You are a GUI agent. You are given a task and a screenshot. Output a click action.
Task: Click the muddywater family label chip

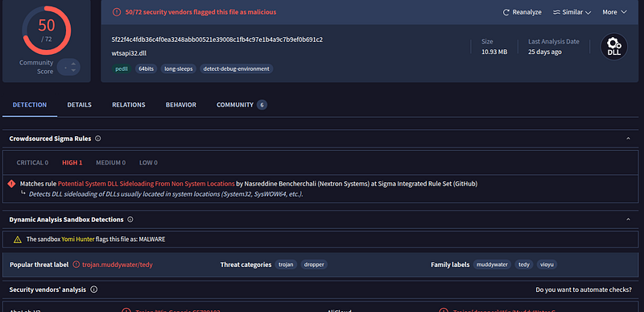[492, 264]
